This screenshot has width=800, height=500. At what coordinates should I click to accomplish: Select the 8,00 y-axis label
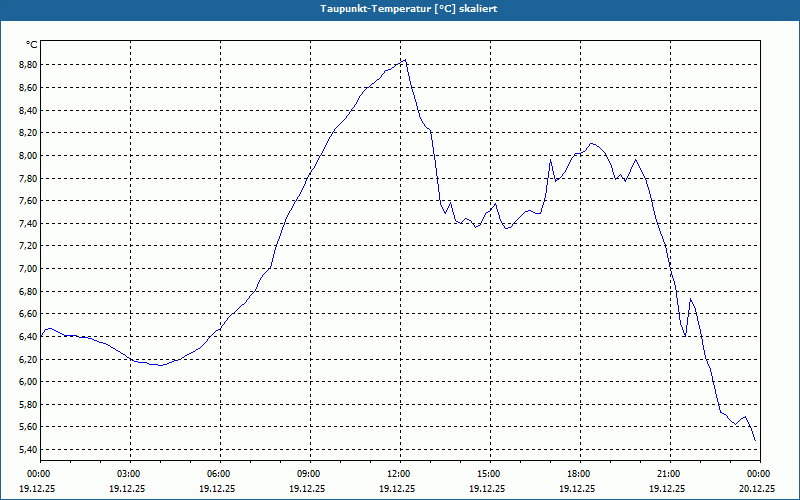pos(28,156)
